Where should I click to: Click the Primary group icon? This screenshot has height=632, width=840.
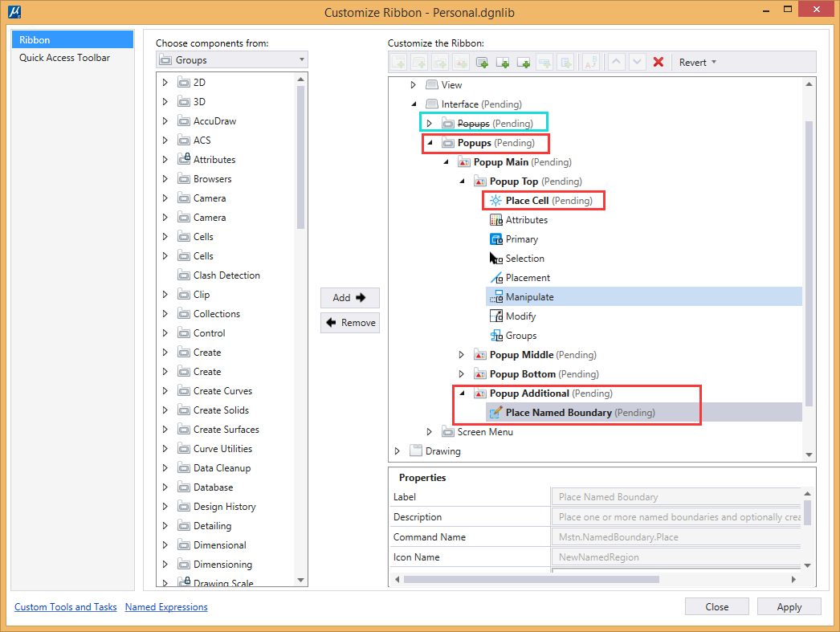pyautogui.click(x=496, y=239)
